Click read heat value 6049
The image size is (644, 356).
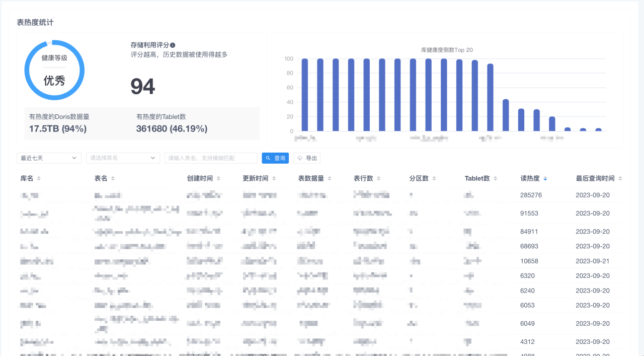coord(528,324)
